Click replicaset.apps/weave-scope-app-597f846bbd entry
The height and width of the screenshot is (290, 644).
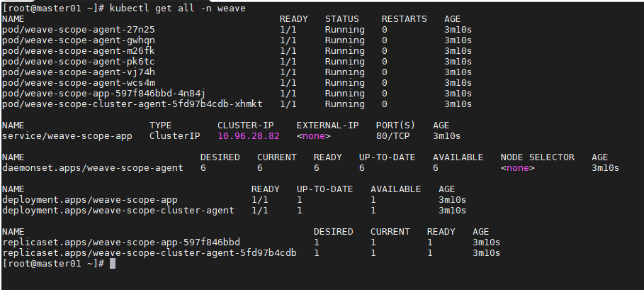pyautogui.click(x=121, y=242)
